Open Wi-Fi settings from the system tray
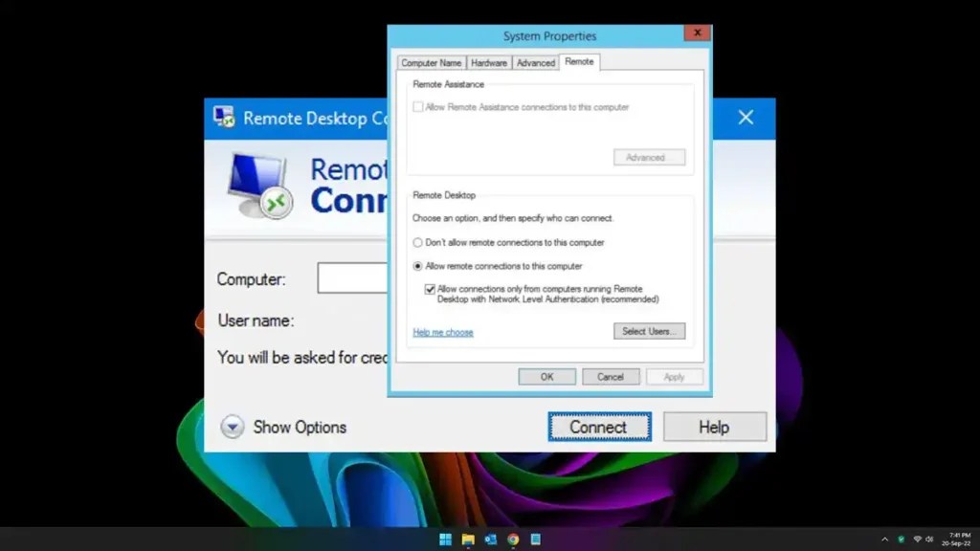 [x=919, y=539]
